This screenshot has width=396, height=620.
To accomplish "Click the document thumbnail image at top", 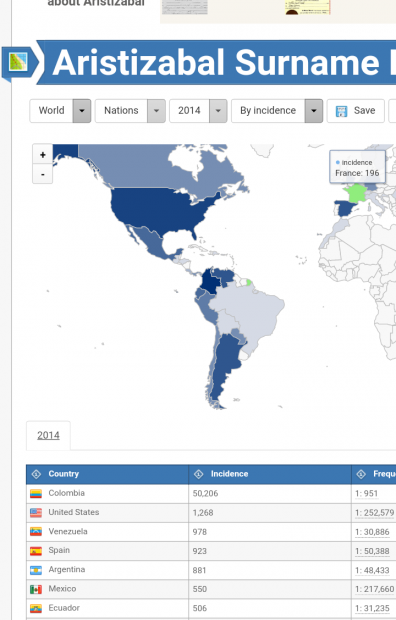I will coord(185,7).
